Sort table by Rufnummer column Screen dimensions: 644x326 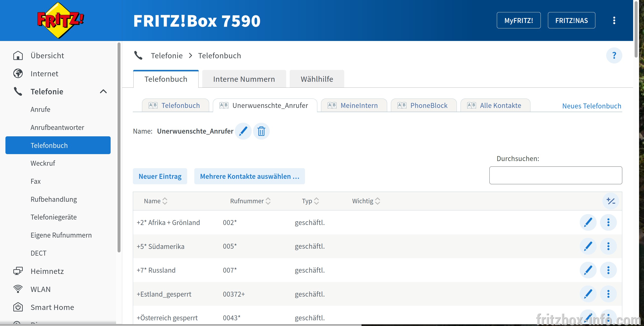[x=250, y=201]
